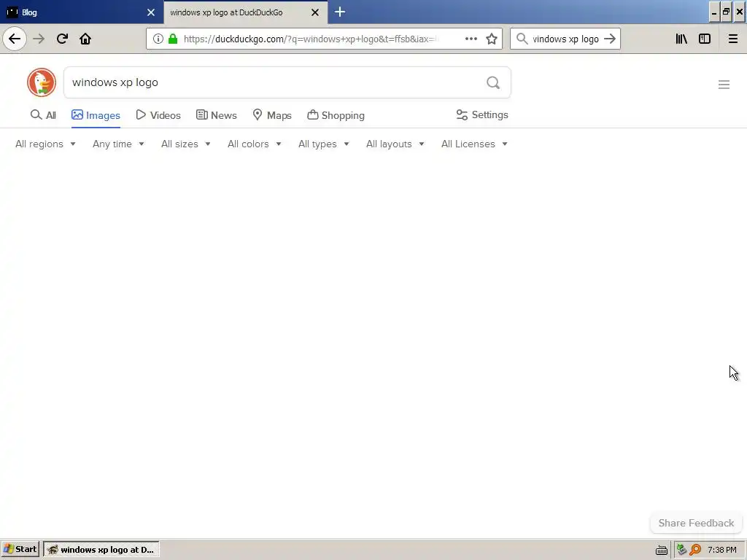Click the browser forward arrow
The width and height of the screenshot is (747, 560).
click(39, 39)
